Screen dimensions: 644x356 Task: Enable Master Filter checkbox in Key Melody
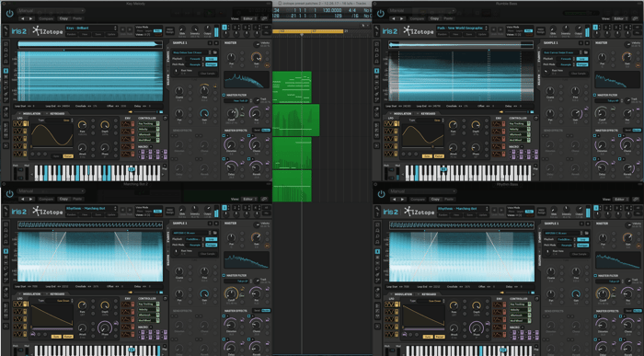click(x=224, y=95)
